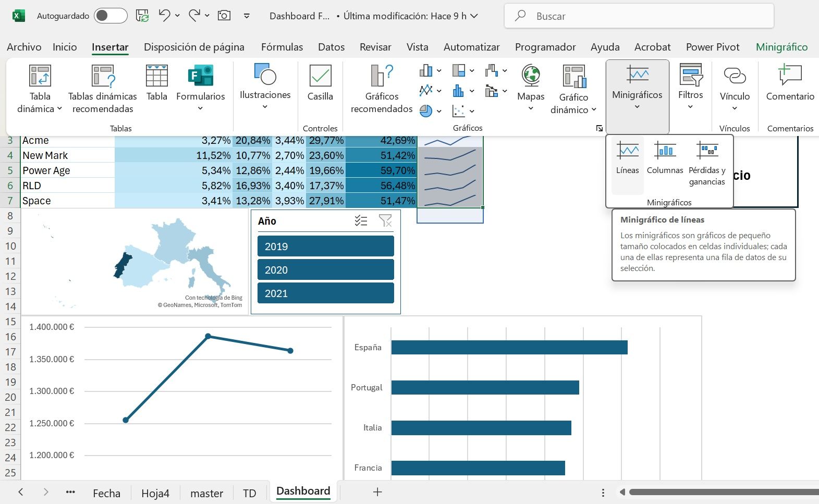The width and height of the screenshot is (819, 504).
Task: Expand the file name modification dropdown
Action: click(474, 16)
